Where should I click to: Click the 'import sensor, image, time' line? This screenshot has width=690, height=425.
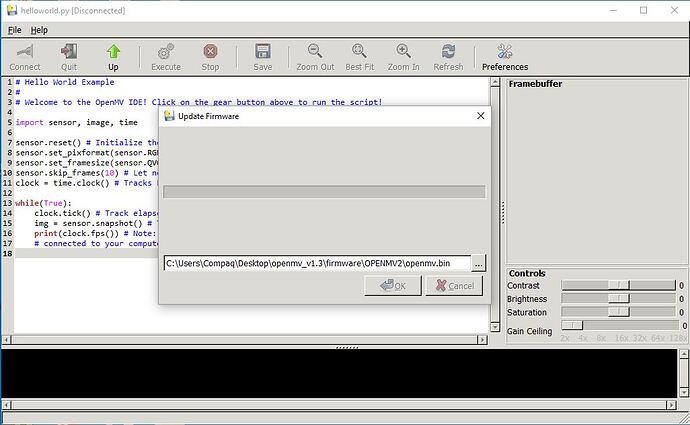(x=77, y=122)
